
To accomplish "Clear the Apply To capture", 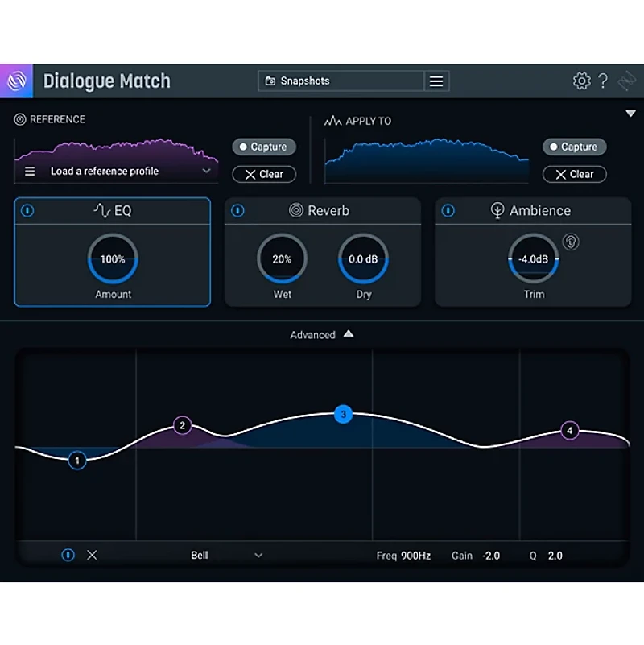I will (574, 174).
